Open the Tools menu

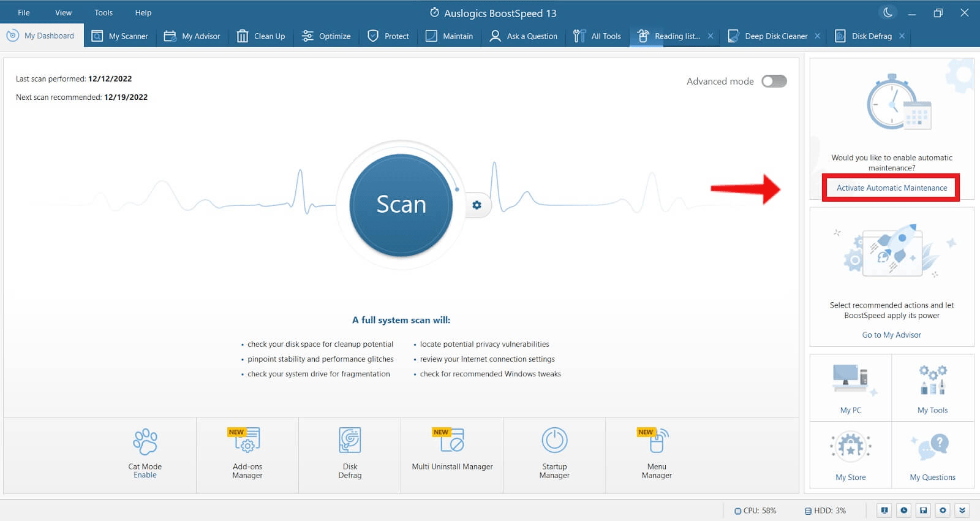(x=104, y=12)
